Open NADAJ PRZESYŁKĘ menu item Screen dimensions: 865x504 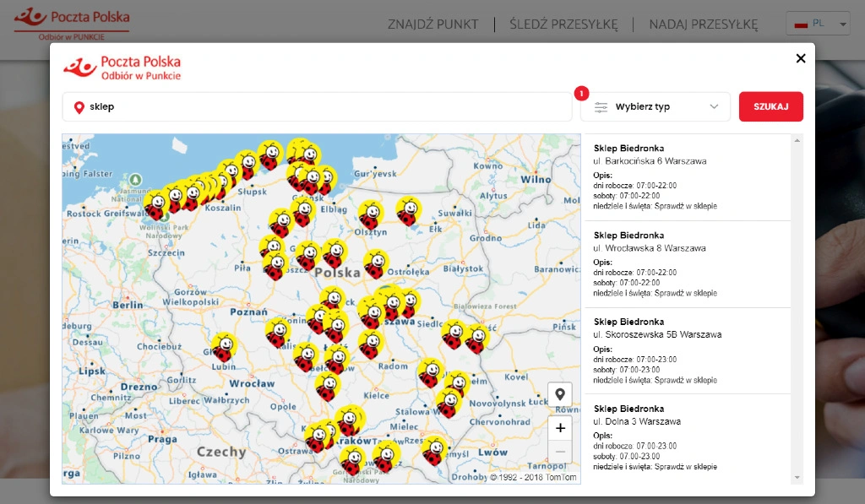pyautogui.click(x=704, y=24)
